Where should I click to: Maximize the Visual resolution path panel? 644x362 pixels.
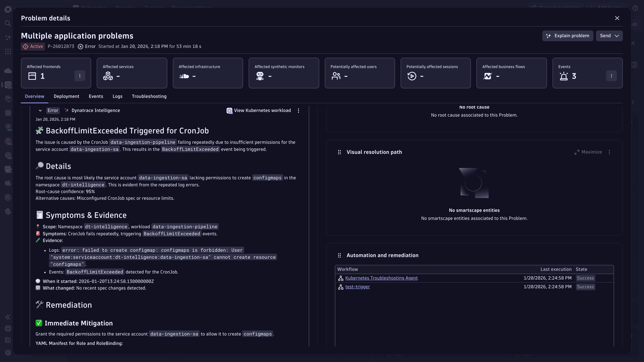click(588, 152)
